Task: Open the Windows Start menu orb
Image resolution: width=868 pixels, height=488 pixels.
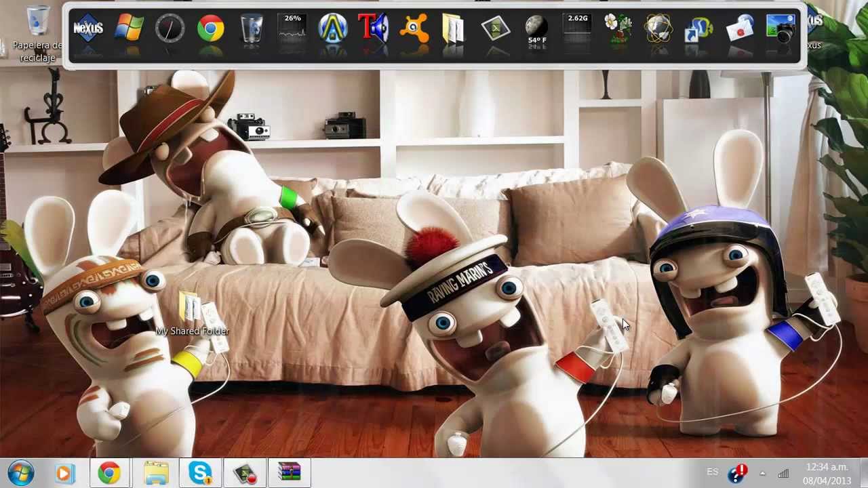Action: 20,472
